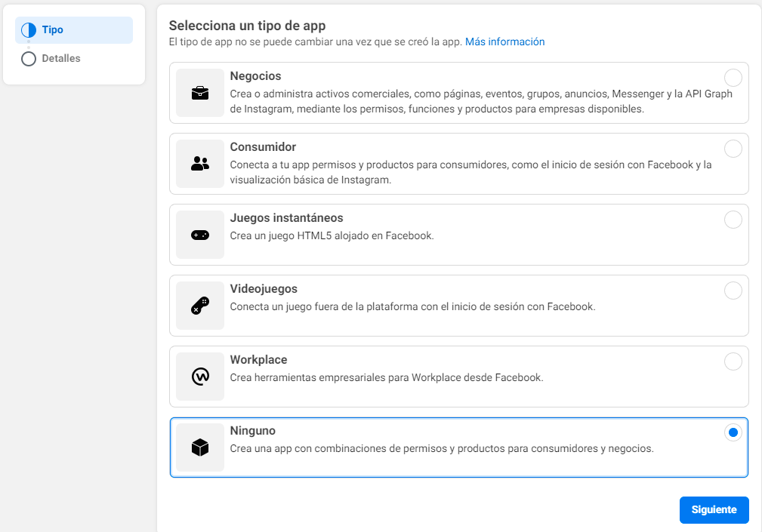
Task: Click the cube icon for Ninguno
Action: pos(199,447)
